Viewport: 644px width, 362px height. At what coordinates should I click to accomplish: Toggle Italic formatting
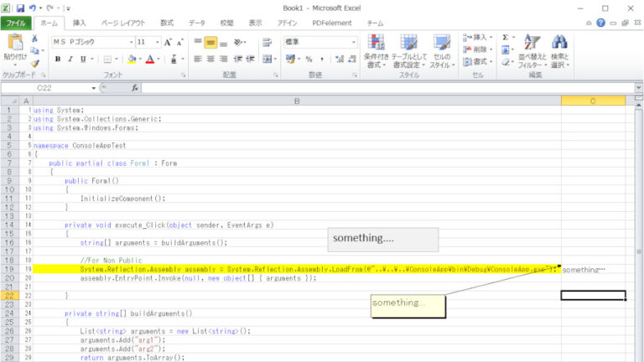(70, 59)
